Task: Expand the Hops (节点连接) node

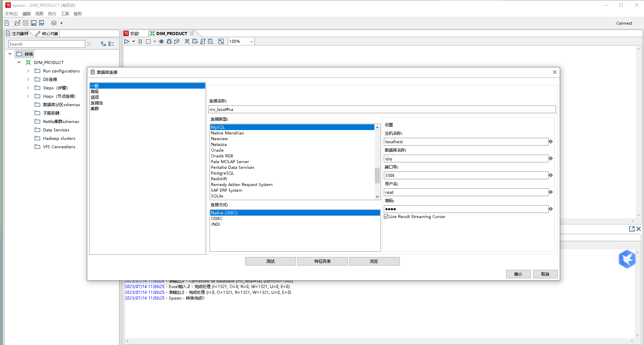Action: (28, 96)
